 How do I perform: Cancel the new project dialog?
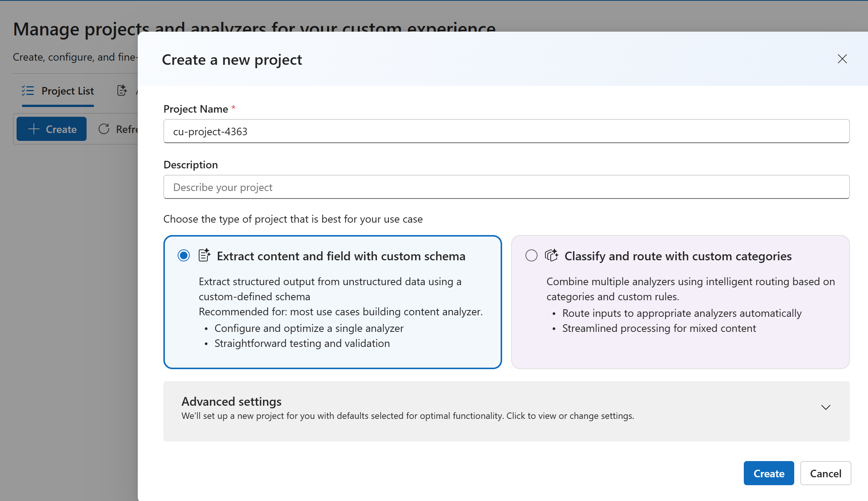pyautogui.click(x=825, y=473)
